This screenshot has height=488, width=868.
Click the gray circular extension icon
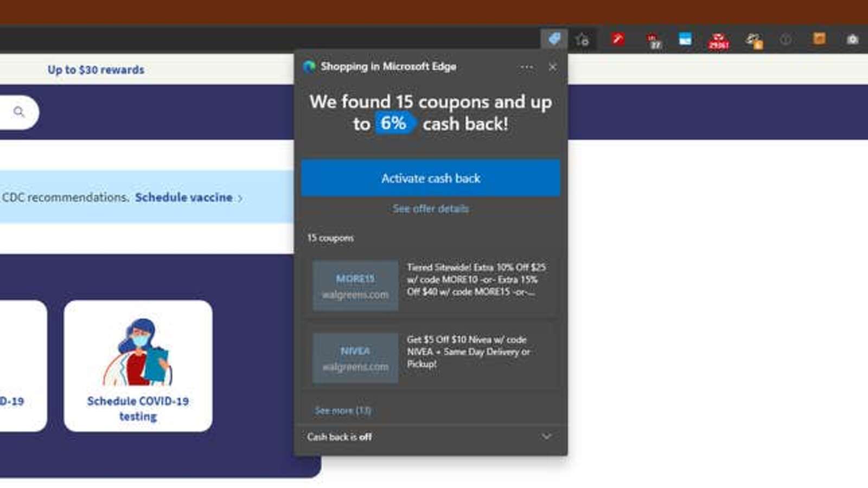click(x=785, y=40)
